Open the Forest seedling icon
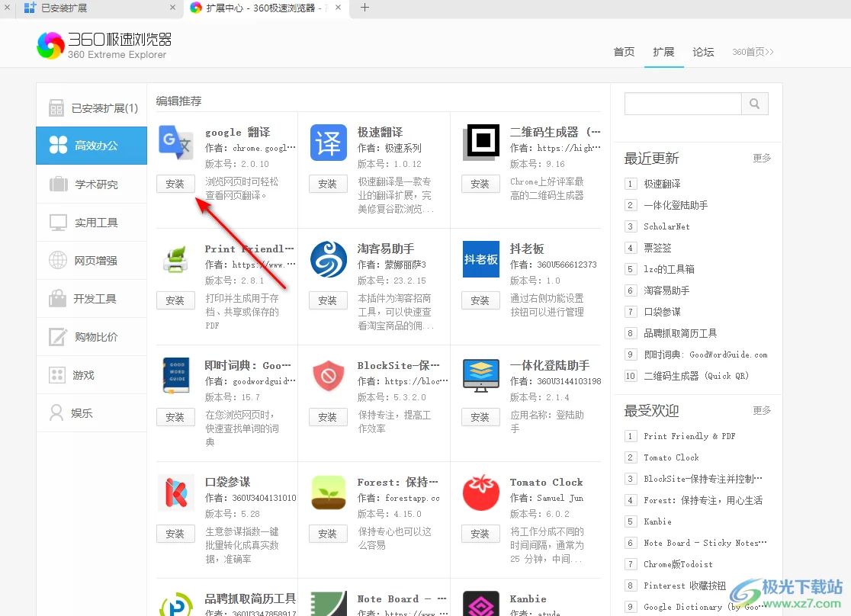This screenshot has width=851, height=616. [329, 492]
